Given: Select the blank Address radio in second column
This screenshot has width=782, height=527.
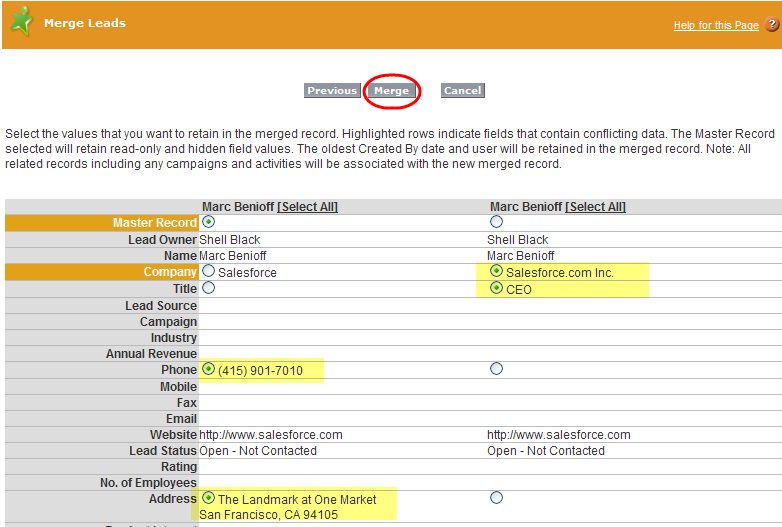Looking at the screenshot, I should point(496,498).
